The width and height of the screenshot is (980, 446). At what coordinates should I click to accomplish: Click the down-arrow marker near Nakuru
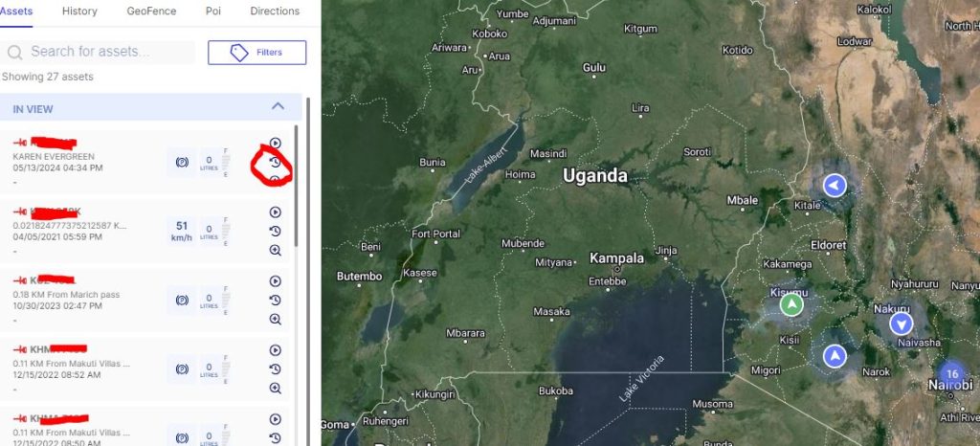(x=902, y=323)
